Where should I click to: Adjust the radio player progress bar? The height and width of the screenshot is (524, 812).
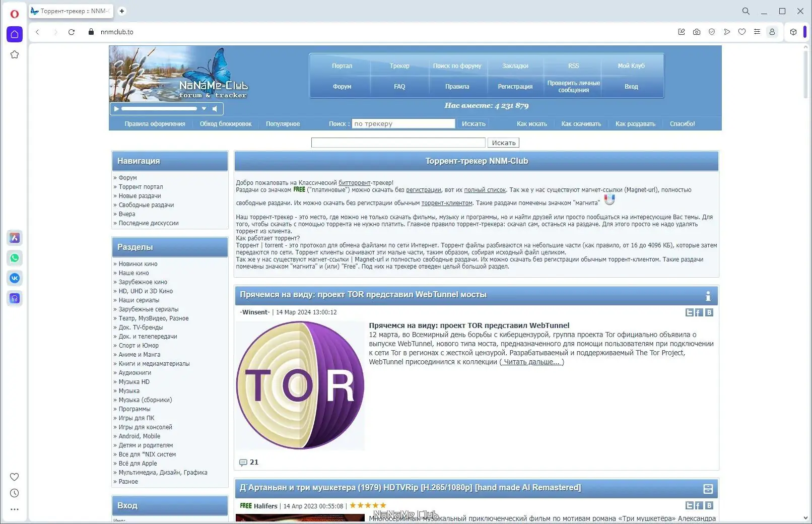(x=159, y=108)
